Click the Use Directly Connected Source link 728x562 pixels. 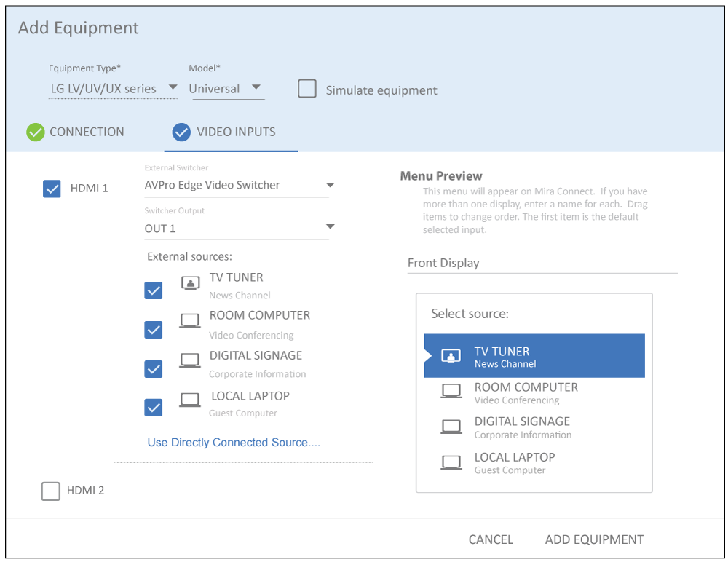click(234, 443)
